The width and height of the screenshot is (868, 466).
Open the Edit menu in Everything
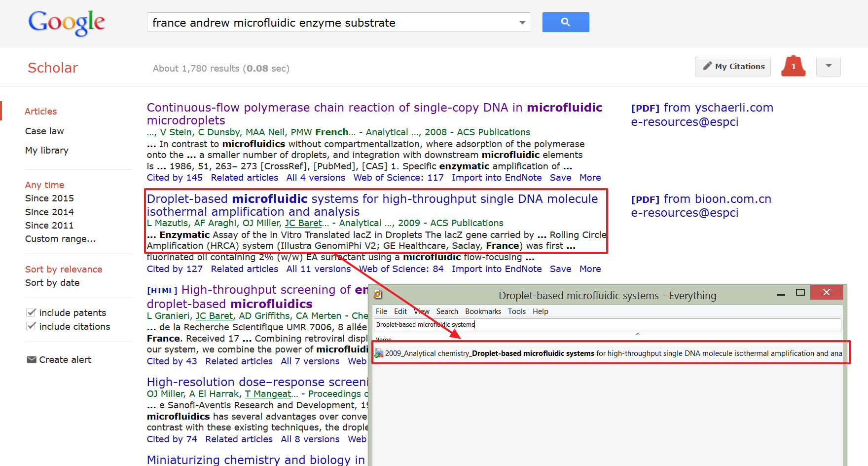[400, 311]
